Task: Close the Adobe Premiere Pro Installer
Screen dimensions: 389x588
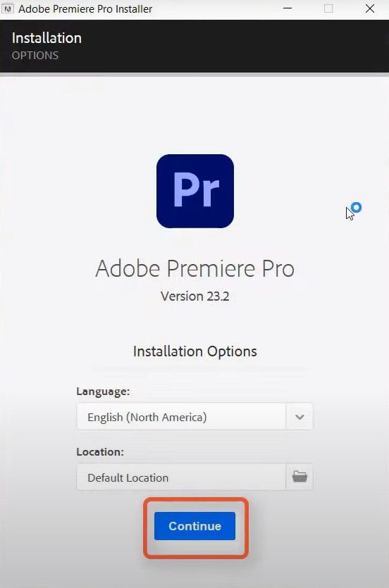Action: tap(370, 8)
